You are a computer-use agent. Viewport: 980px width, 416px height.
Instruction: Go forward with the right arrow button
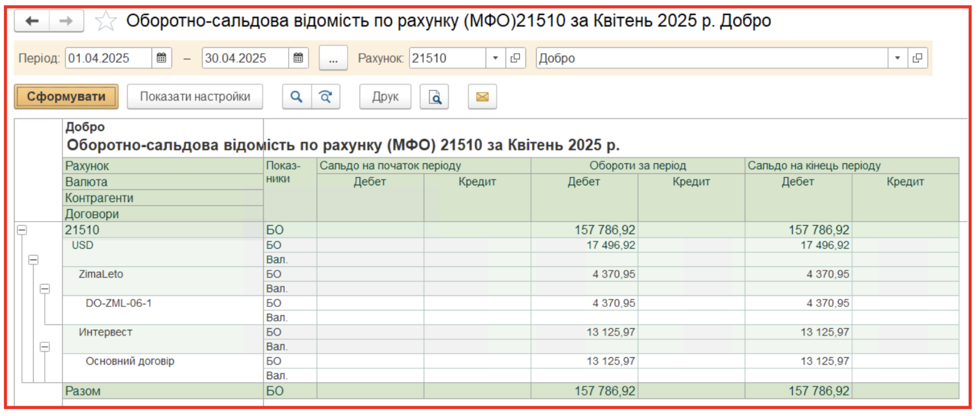pyautogui.click(x=66, y=21)
